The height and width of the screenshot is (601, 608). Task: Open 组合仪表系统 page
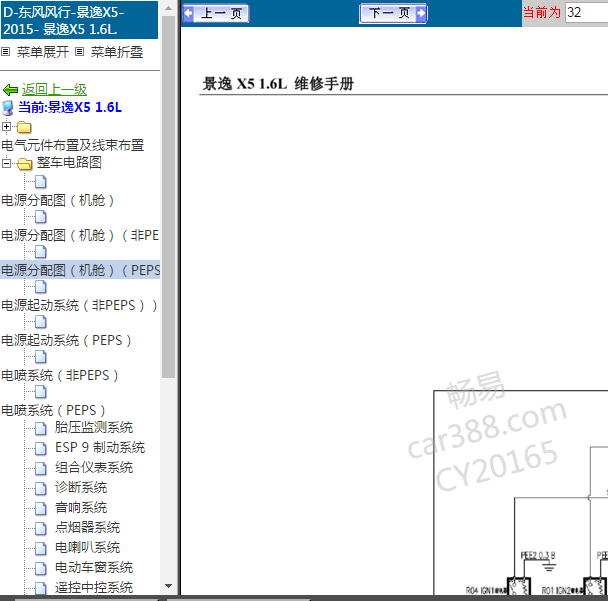[94, 467]
